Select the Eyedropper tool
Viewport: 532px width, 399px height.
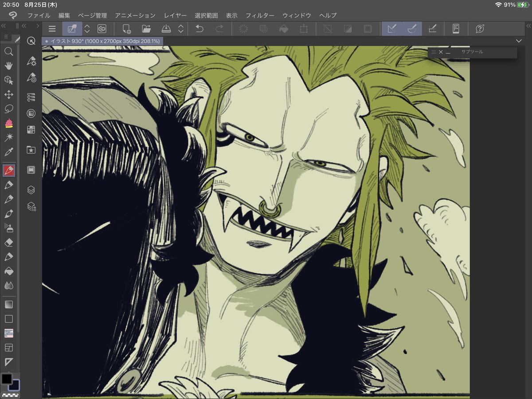(8, 153)
